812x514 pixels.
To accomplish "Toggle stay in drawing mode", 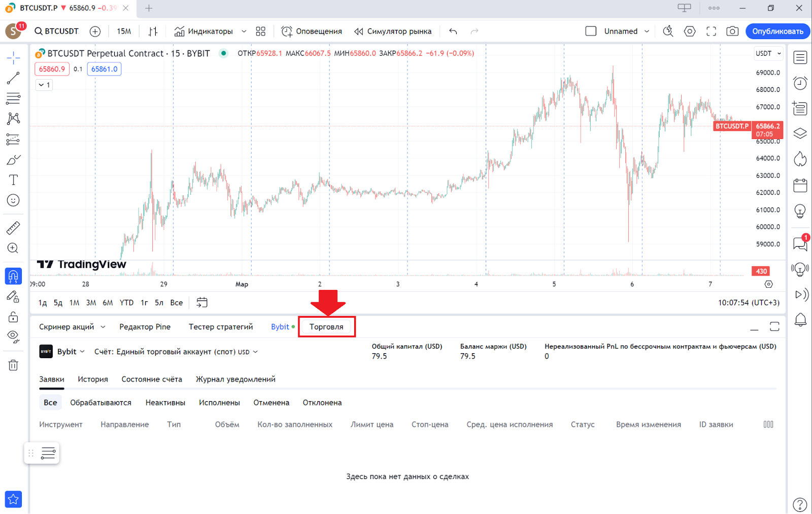I will [13, 297].
